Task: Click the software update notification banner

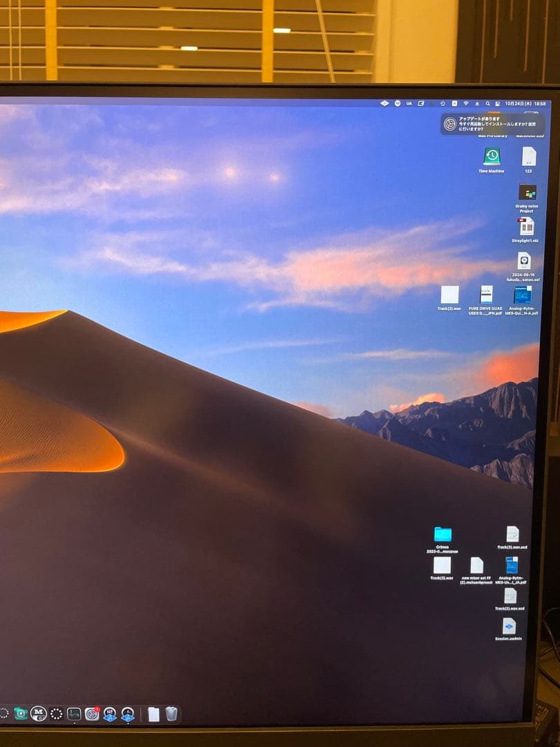Action: [x=492, y=124]
